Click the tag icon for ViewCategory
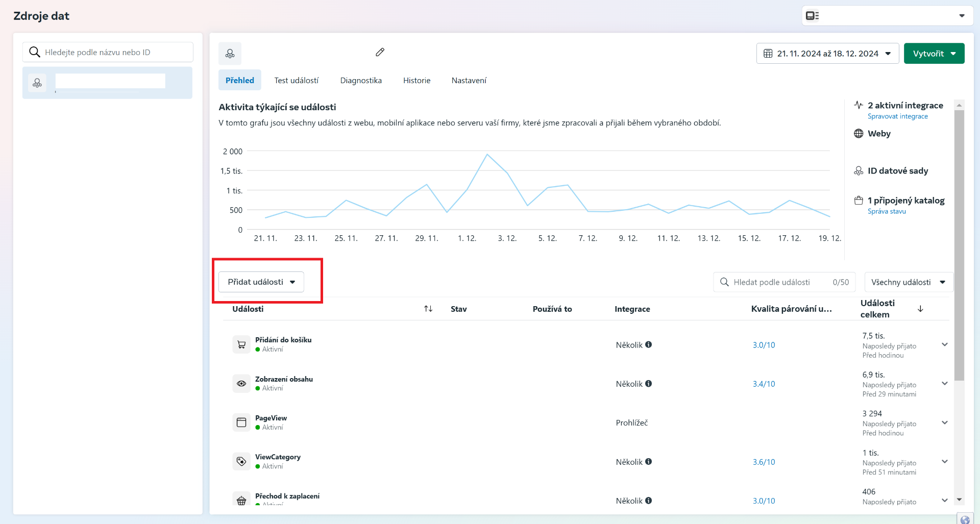 [x=241, y=461]
